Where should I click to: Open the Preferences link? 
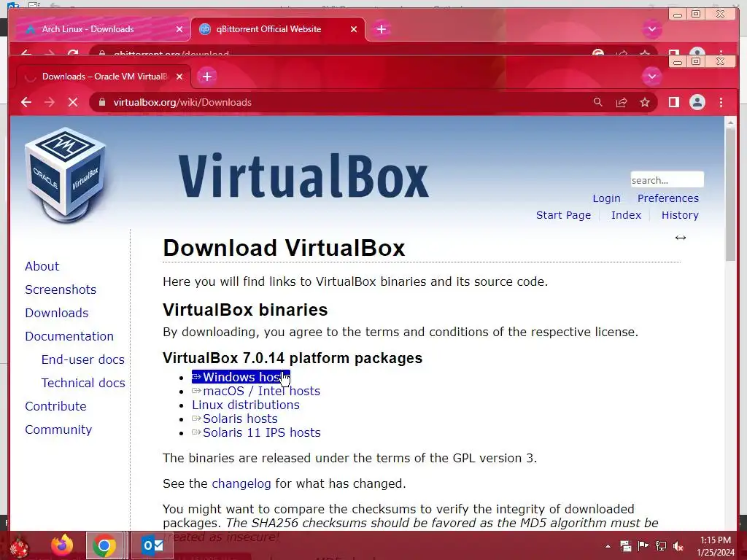pyautogui.click(x=668, y=198)
